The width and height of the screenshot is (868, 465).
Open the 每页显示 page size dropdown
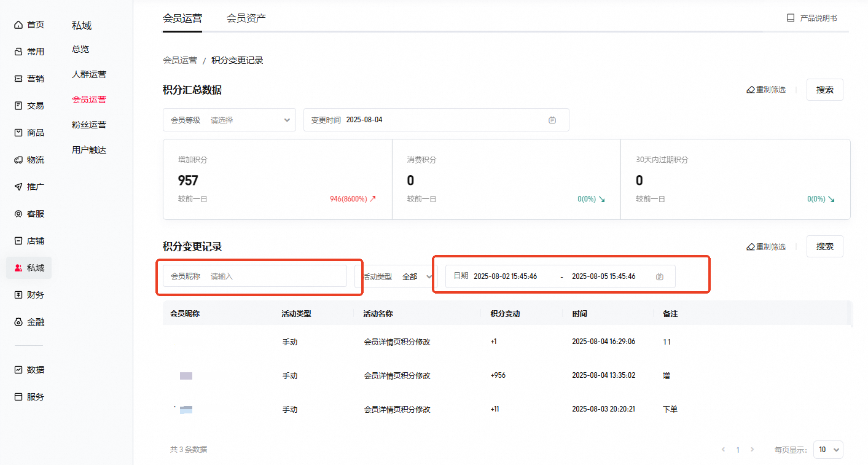[x=828, y=450]
